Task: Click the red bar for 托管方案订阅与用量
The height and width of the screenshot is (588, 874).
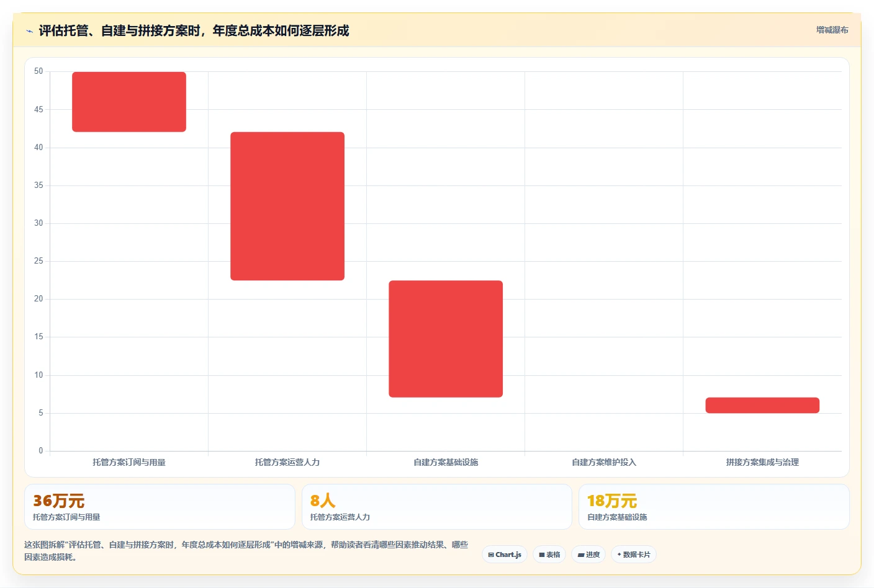Action: coord(129,102)
